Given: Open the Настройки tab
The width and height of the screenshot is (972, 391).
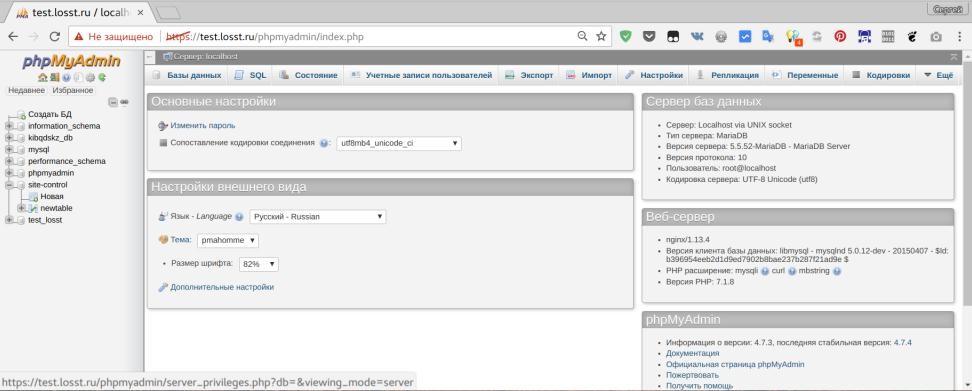Looking at the screenshot, I should tap(654, 75).
